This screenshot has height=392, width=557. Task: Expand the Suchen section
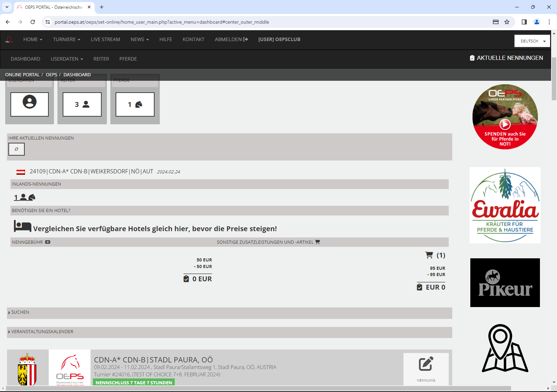coord(20,312)
